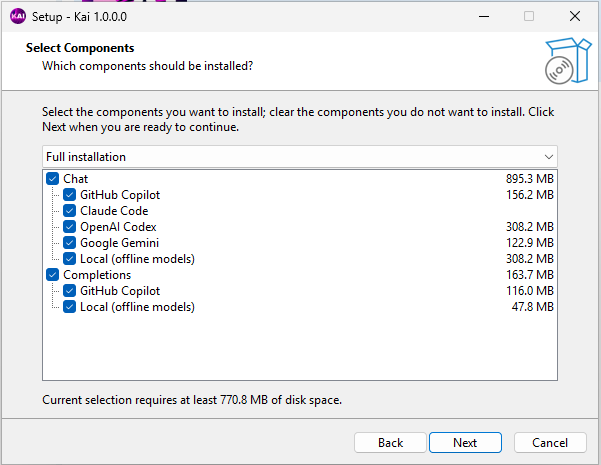
Task: Uncheck the Chat parent component checkbox
Action: coord(53,179)
